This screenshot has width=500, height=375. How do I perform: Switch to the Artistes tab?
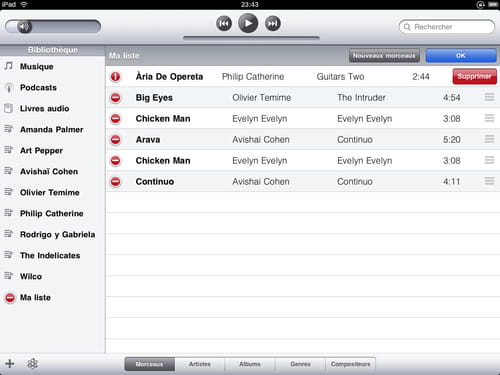200,364
